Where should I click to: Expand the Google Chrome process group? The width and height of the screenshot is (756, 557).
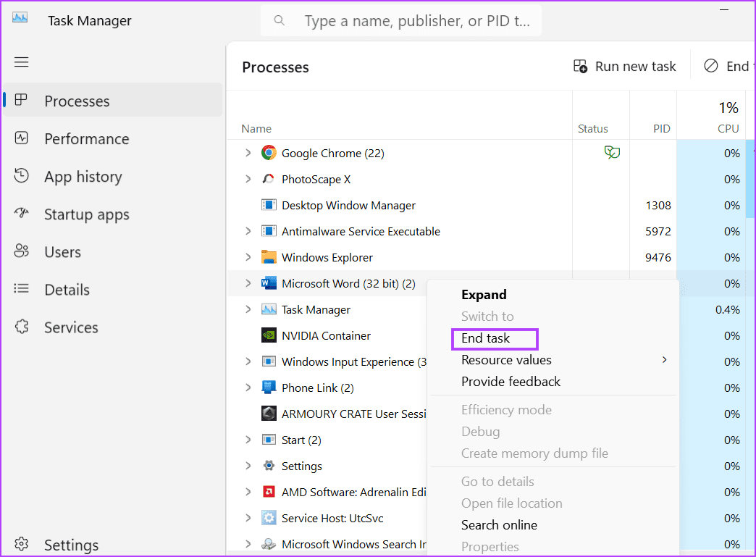[248, 153]
